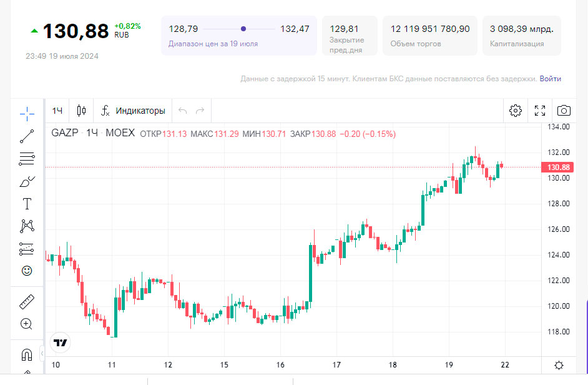Open the emoji sticker tool
The height and width of the screenshot is (385, 588).
click(x=27, y=271)
